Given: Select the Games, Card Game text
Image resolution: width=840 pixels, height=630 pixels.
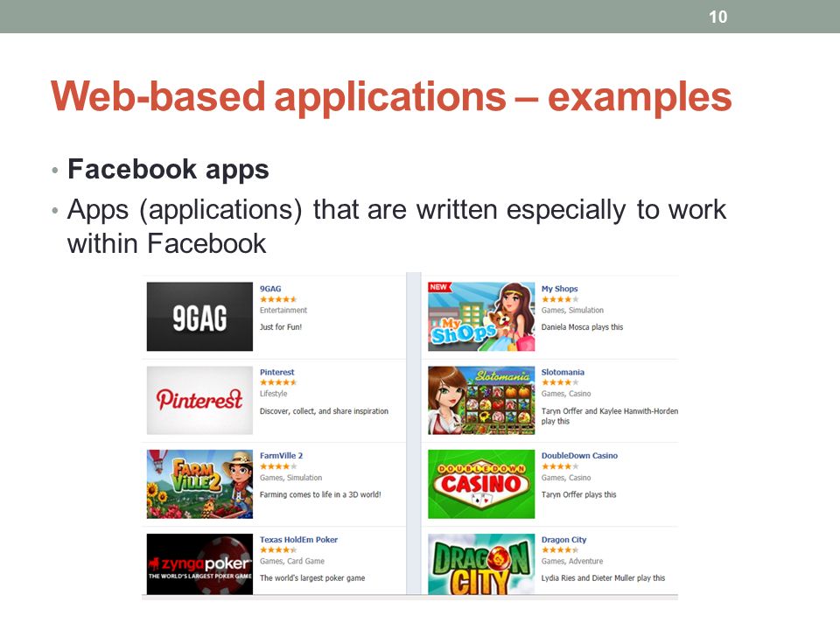Looking at the screenshot, I should pyautogui.click(x=292, y=562).
